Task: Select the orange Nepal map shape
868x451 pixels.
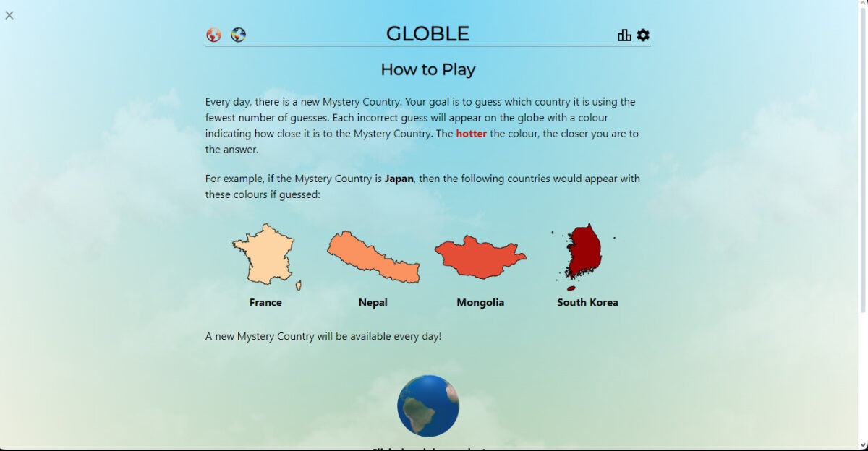Action: tap(373, 257)
